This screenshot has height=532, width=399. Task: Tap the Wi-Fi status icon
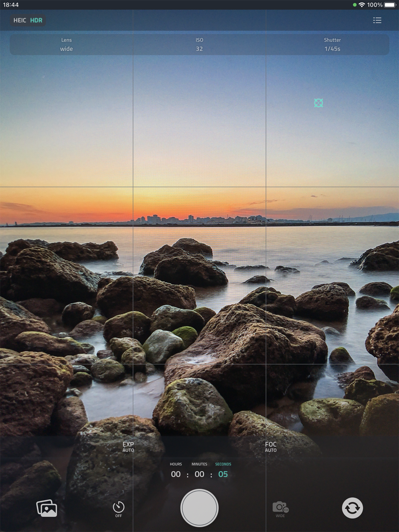[362, 5]
